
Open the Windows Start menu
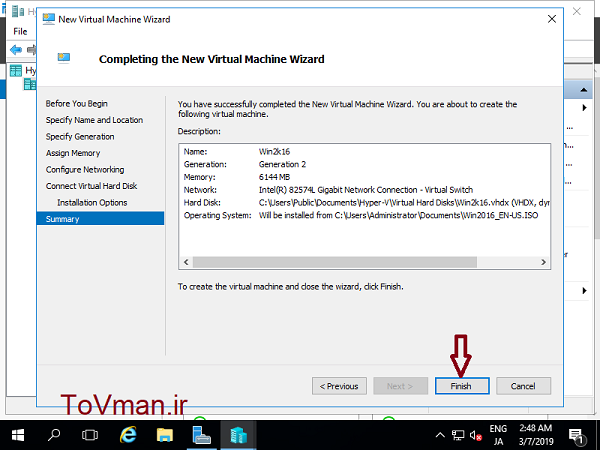pos(18,435)
